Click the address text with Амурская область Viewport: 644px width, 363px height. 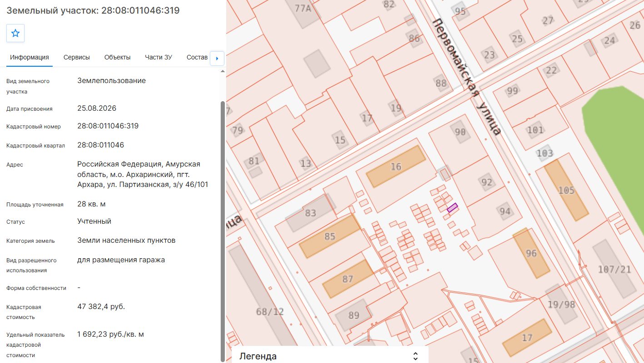point(143,174)
